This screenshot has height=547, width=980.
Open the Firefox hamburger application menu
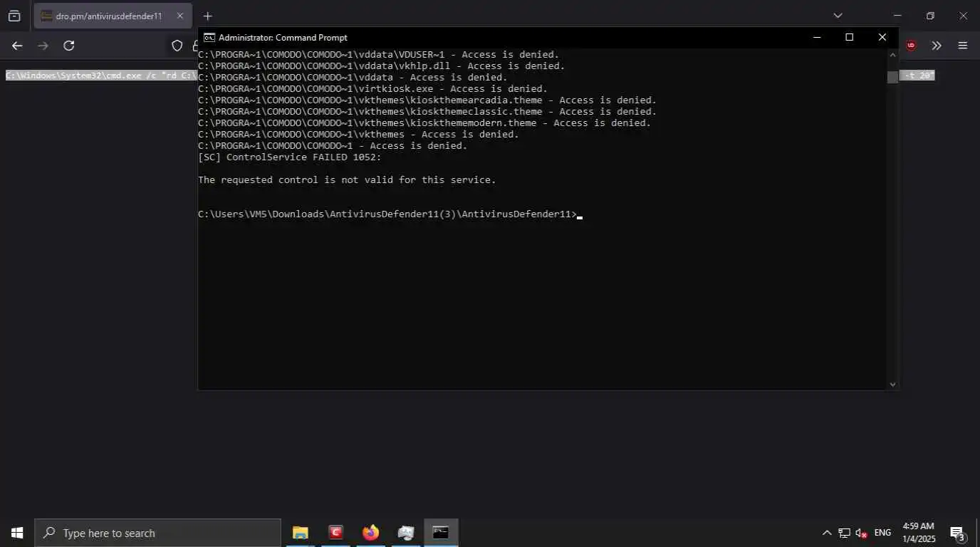[963, 46]
